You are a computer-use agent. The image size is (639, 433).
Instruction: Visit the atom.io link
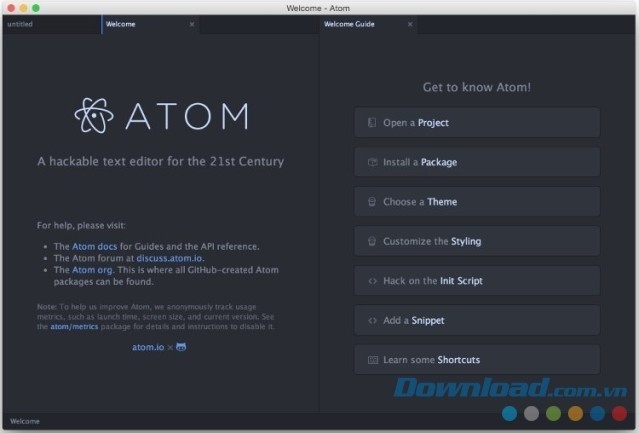click(x=148, y=347)
